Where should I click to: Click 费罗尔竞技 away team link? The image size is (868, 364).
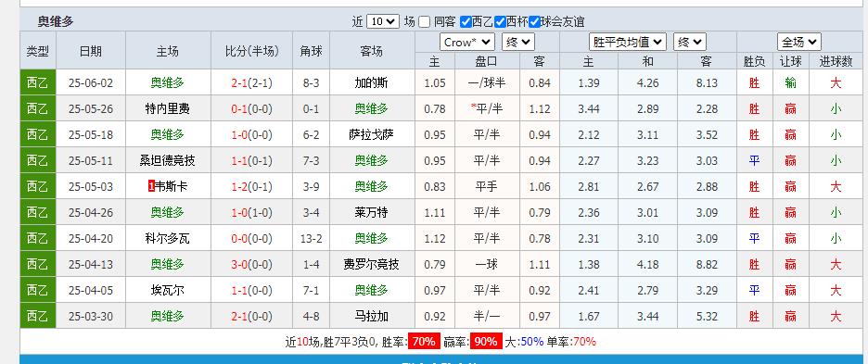tap(372, 264)
